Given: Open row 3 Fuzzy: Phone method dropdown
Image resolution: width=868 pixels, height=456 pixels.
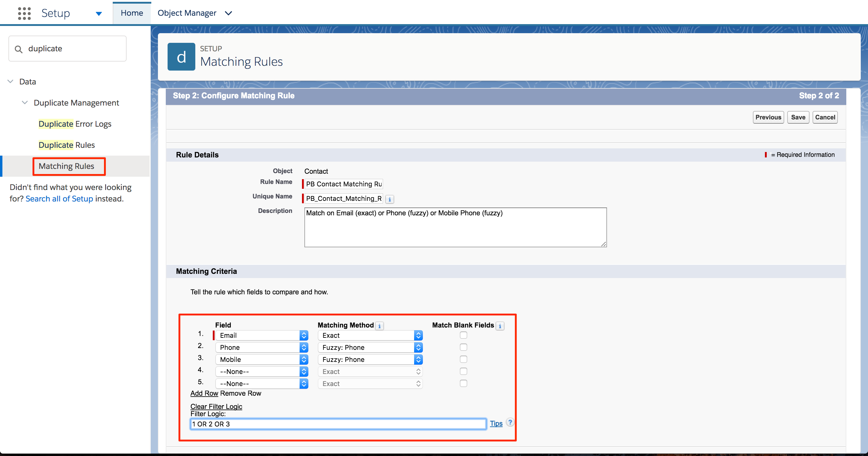Looking at the screenshot, I should point(370,359).
